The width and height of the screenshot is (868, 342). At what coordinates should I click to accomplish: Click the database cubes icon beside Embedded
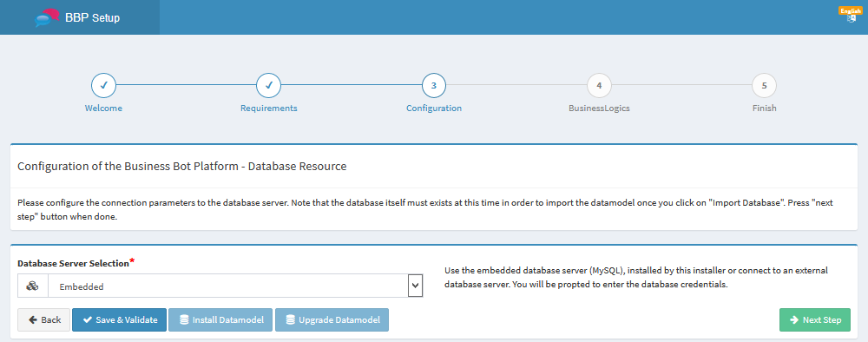(x=33, y=286)
